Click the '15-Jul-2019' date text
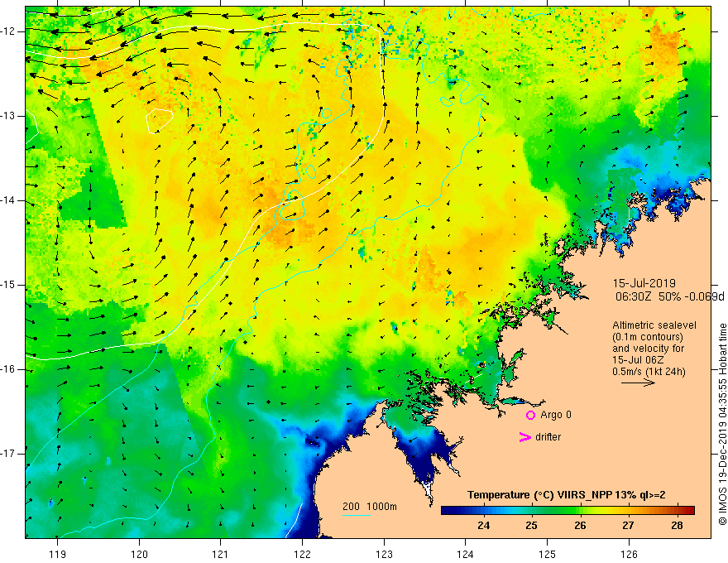Image resolution: width=728 pixels, height=563 pixels. coord(644,283)
